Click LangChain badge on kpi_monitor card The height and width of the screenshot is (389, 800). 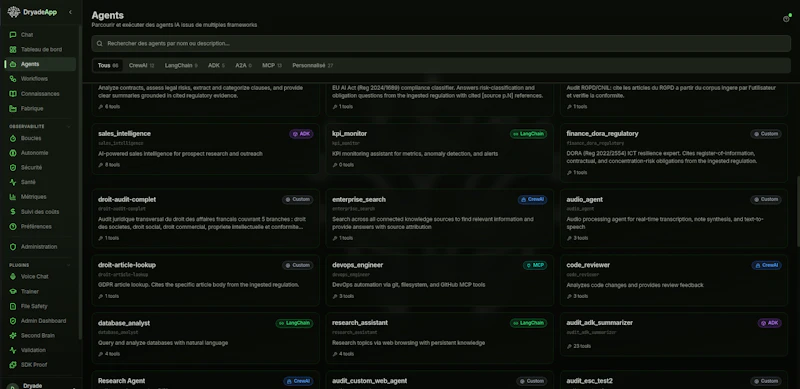click(x=529, y=134)
